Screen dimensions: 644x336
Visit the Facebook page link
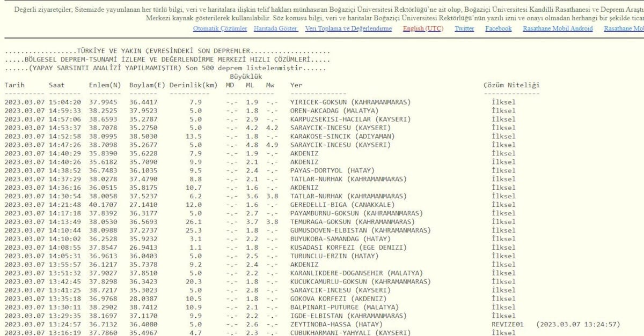click(x=498, y=28)
